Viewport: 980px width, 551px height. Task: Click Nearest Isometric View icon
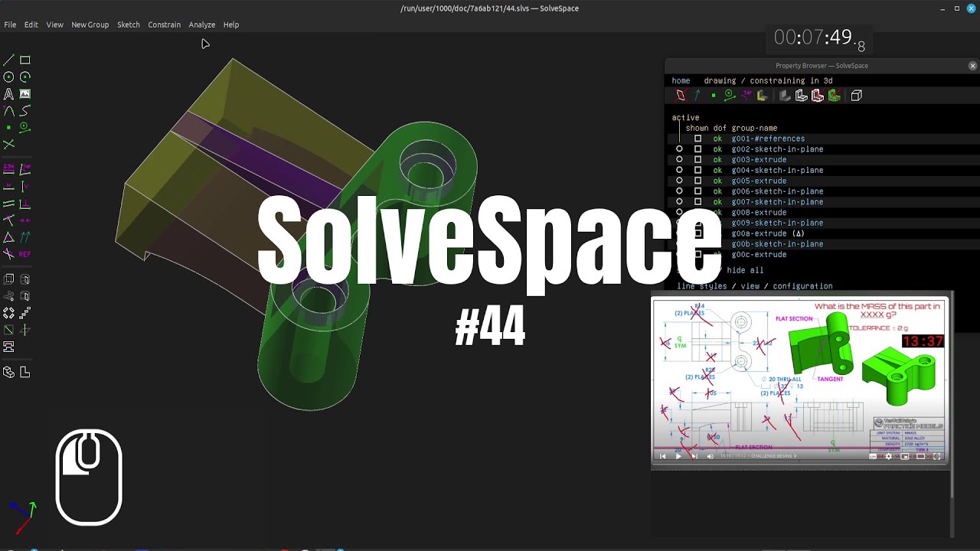coord(8,372)
